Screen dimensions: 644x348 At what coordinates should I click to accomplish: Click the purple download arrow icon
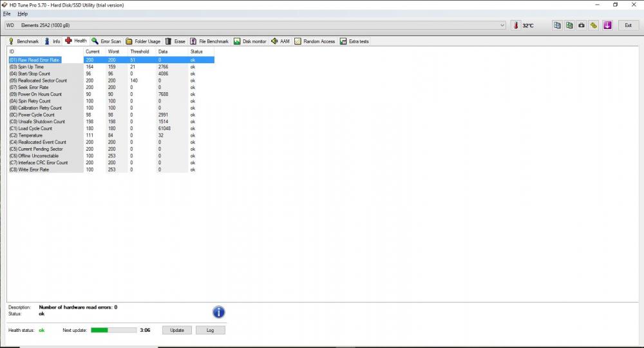pos(609,25)
